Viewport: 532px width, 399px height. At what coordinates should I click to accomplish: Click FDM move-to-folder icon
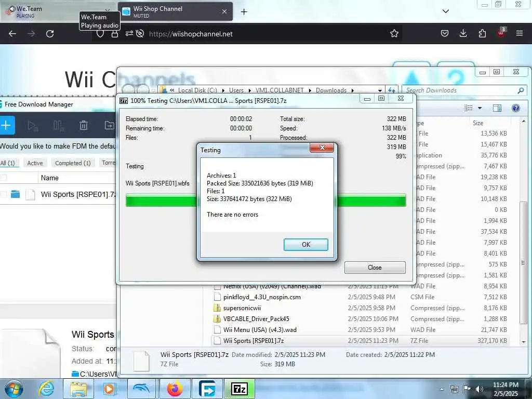pyautogui.click(x=109, y=125)
